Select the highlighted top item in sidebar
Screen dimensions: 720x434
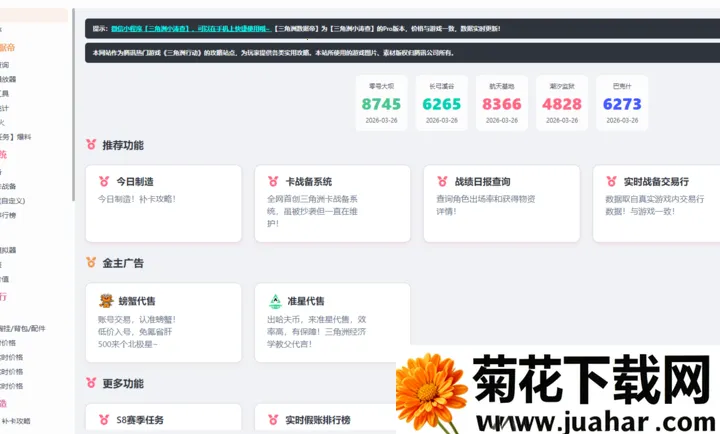click(33, 16)
